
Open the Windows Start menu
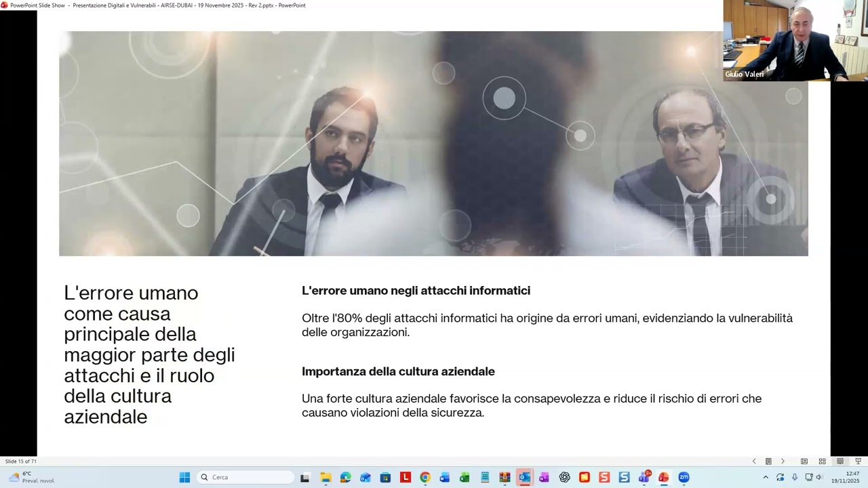184,477
